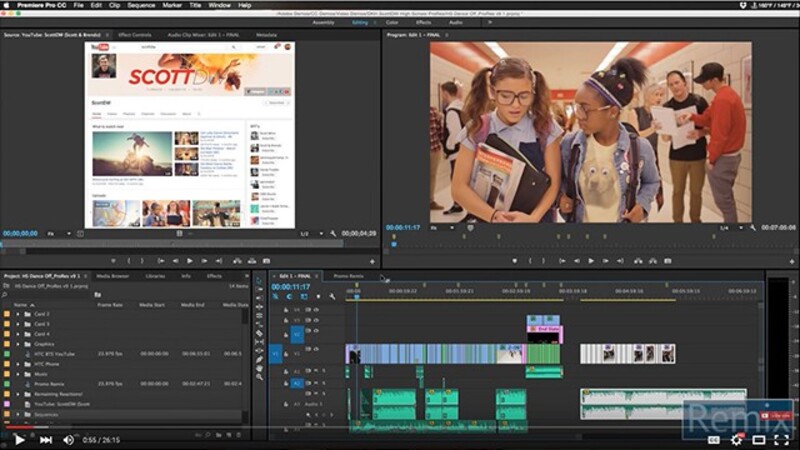
Task: Select the Slip tool
Action: tap(259, 342)
